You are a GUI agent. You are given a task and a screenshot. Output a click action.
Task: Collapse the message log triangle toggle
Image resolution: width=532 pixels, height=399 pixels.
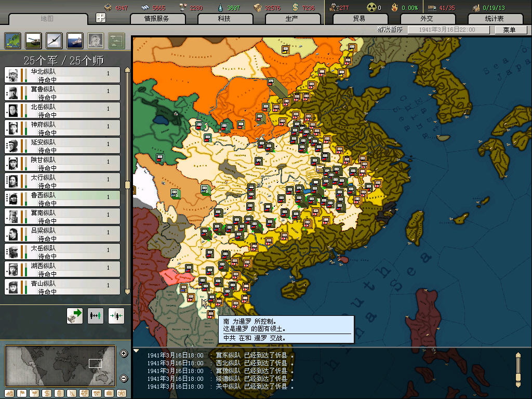(x=136, y=351)
